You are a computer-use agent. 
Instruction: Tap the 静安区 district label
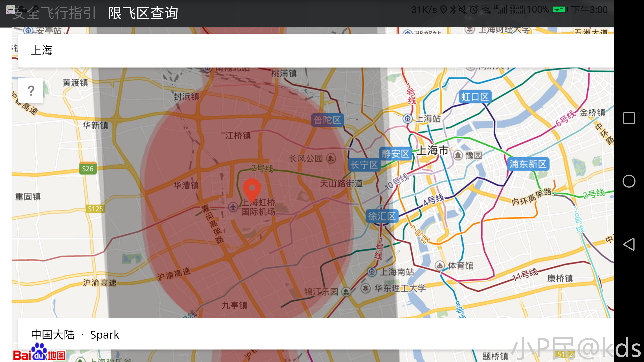click(395, 154)
